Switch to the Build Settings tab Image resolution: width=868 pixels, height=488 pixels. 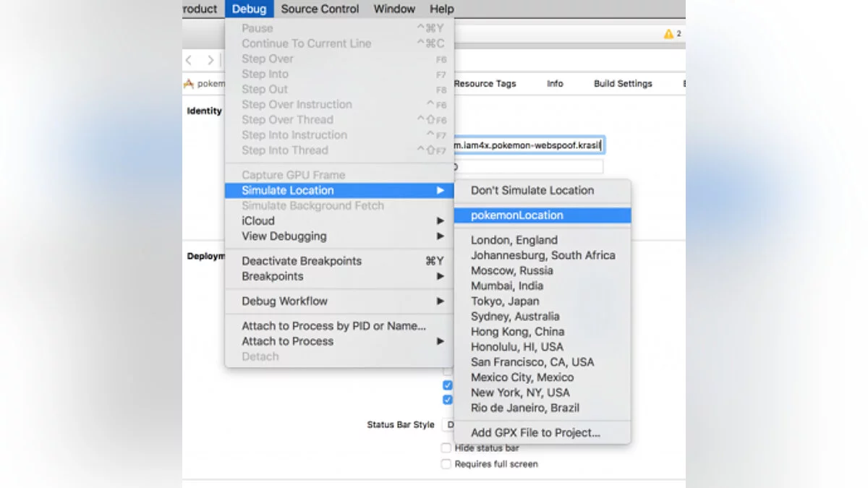pyautogui.click(x=623, y=84)
